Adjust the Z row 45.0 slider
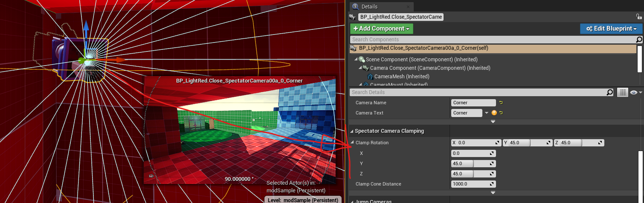644x203 pixels. pos(473,174)
